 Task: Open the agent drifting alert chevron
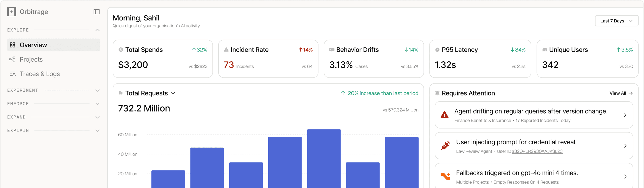tap(625, 115)
